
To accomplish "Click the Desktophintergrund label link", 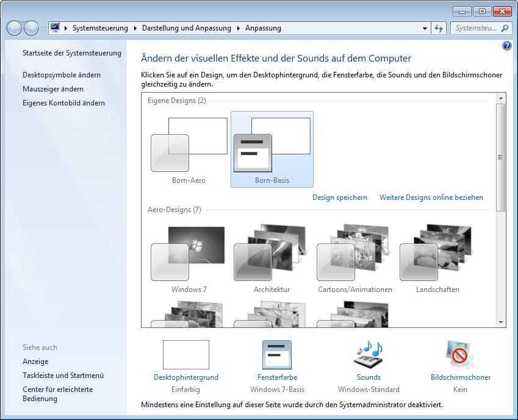I will coord(186,377).
